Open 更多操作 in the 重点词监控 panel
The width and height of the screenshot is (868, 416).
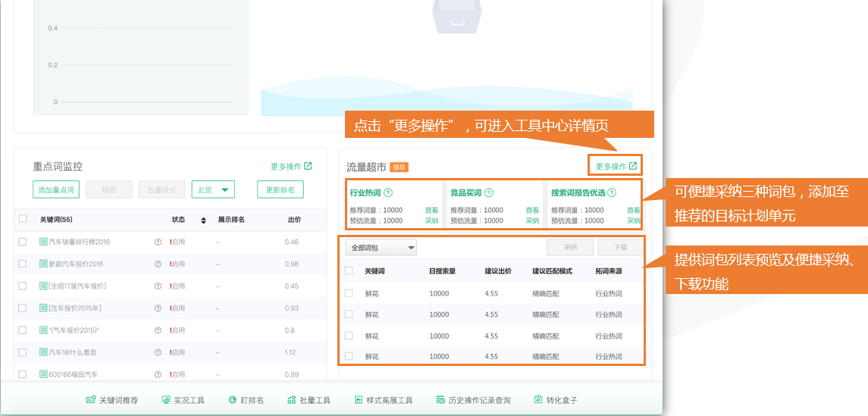(291, 166)
